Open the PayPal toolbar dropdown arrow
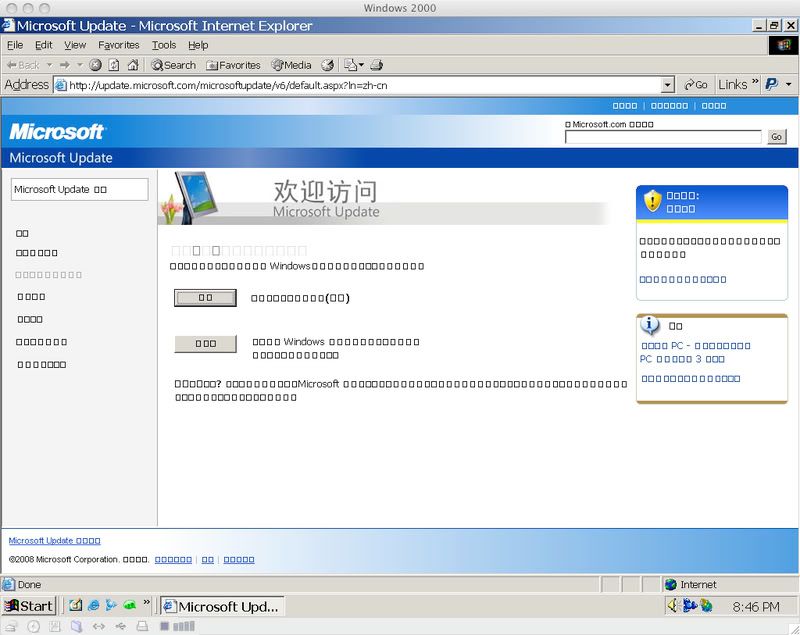 point(789,85)
